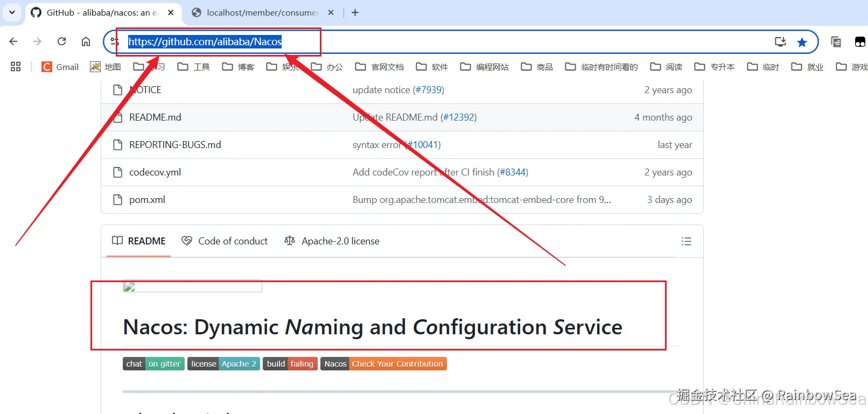Screen dimensions: 868x414
Task: Open a new tab with the plus button
Action: coord(355,12)
